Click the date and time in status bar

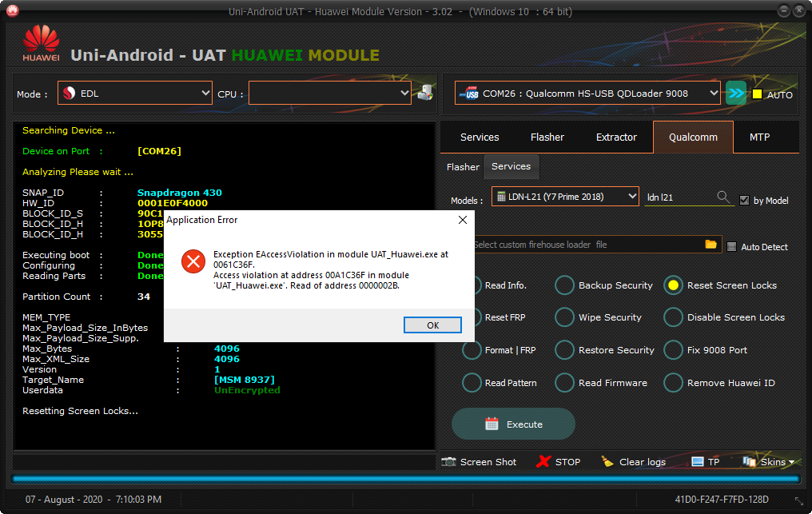(94, 499)
